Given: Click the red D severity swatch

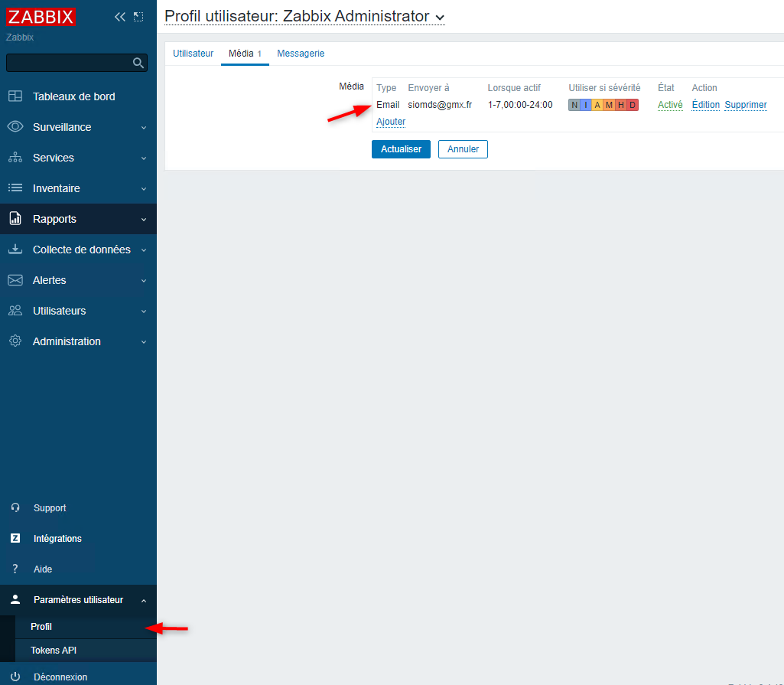Looking at the screenshot, I should [633, 105].
